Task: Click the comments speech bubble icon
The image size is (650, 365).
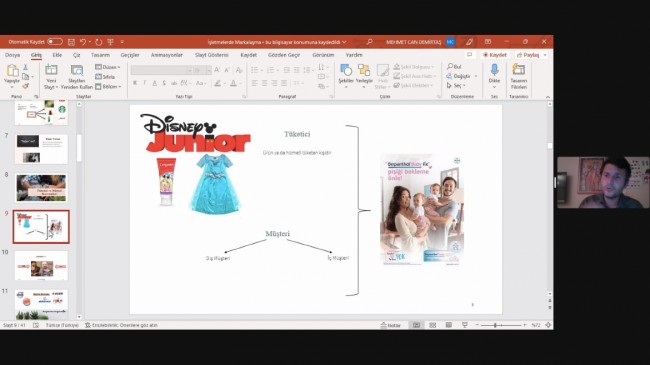Action: click(469, 55)
